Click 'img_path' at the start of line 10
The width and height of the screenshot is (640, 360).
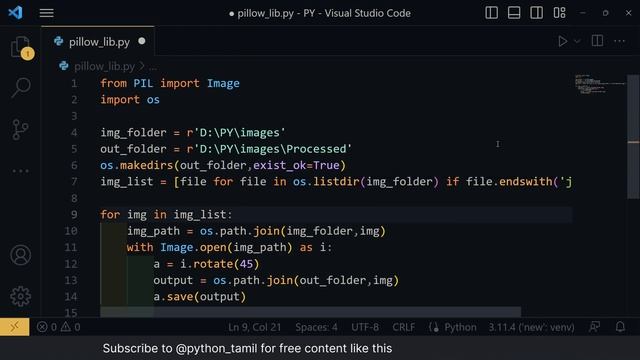tap(153, 231)
